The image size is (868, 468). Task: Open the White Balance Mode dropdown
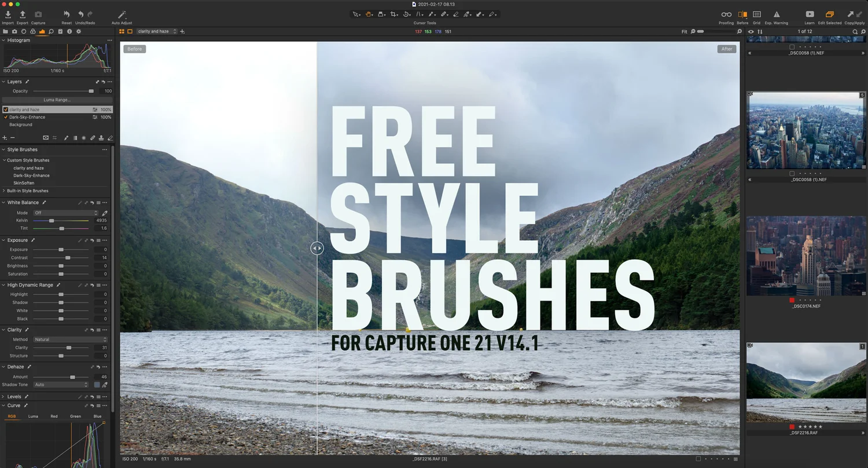(65, 213)
